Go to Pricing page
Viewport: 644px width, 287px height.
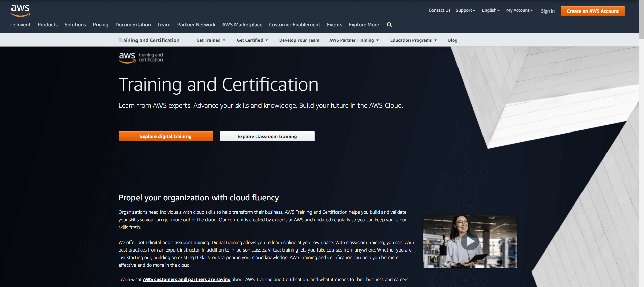[101, 25]
